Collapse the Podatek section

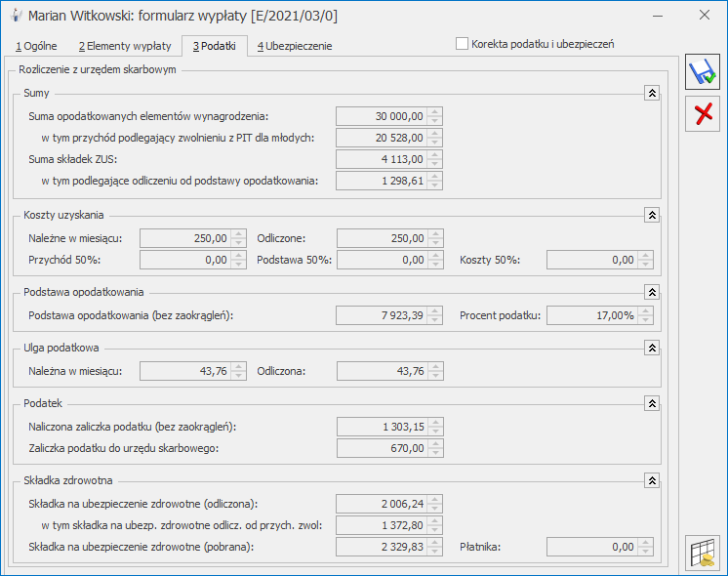(x=652, y=403)
